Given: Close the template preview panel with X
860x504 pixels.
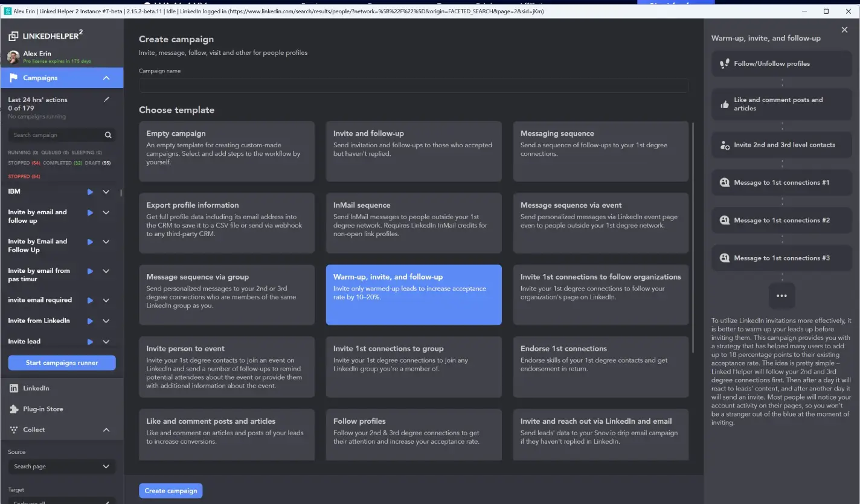Looking at the screenshot, I should [844, 30].
